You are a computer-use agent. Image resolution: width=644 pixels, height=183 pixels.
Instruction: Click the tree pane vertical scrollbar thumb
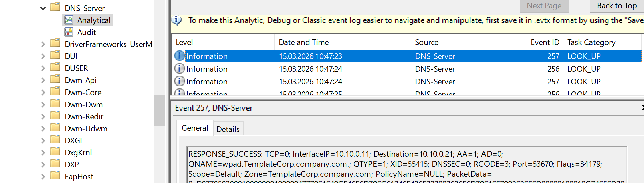click(159, 111)
